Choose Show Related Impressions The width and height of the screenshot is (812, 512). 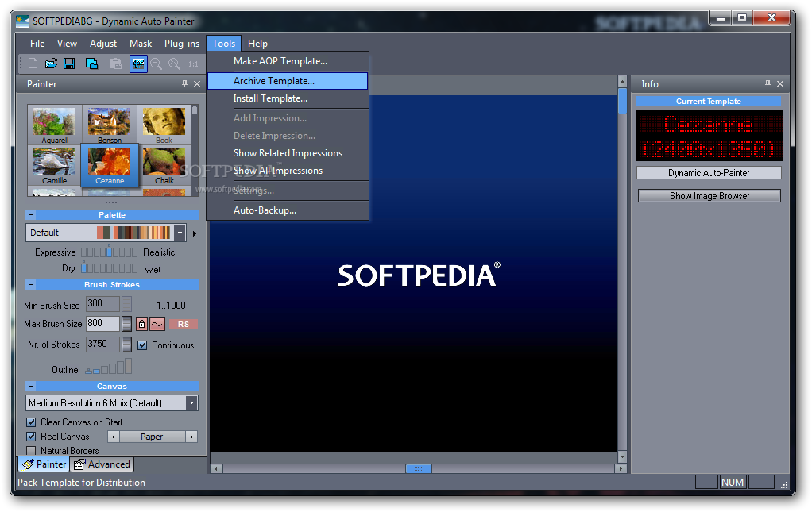tap(288, 153)
